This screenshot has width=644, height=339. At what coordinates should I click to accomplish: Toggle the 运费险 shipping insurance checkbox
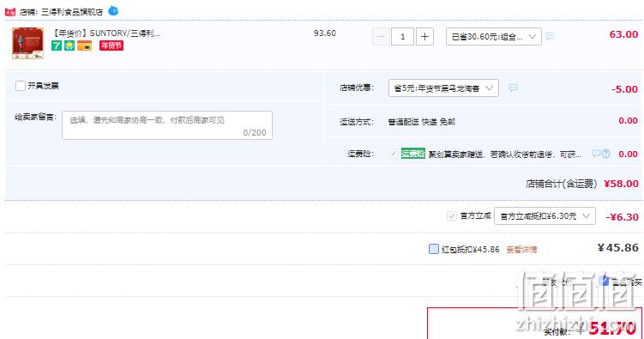pos(394,154)
